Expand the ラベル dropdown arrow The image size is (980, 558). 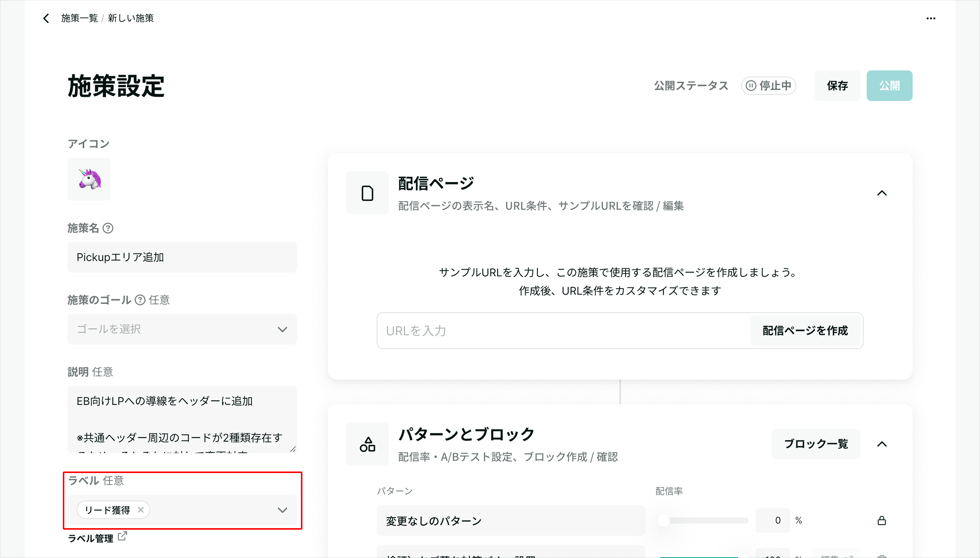click(283, 510)
